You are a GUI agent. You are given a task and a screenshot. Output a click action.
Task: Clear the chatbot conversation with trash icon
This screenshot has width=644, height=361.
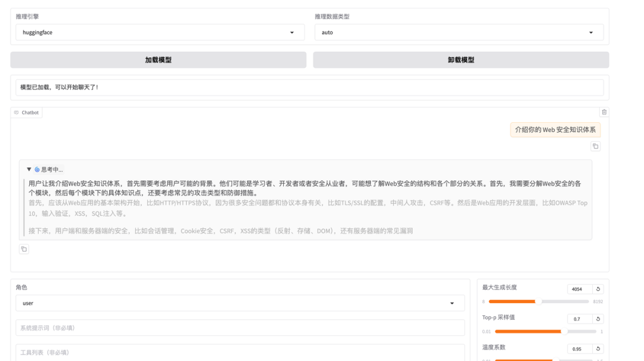pyautogui.click(x=603, y=112)
